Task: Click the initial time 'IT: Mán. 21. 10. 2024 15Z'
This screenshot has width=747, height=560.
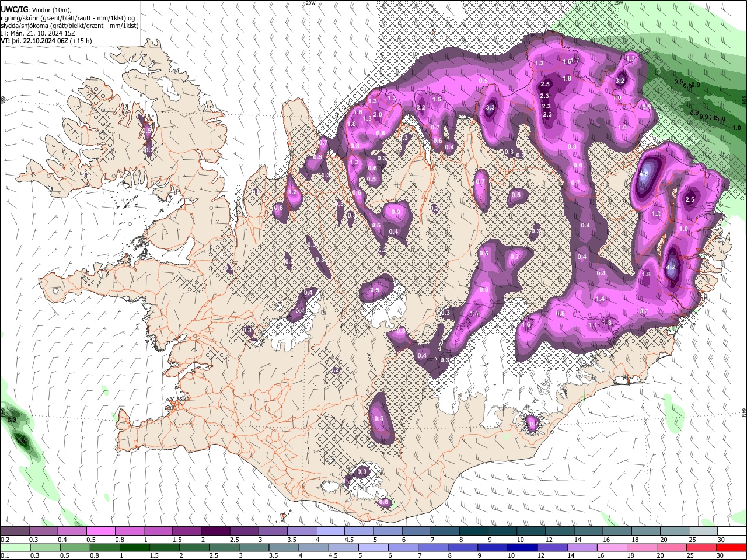Action: click(39, 33)
